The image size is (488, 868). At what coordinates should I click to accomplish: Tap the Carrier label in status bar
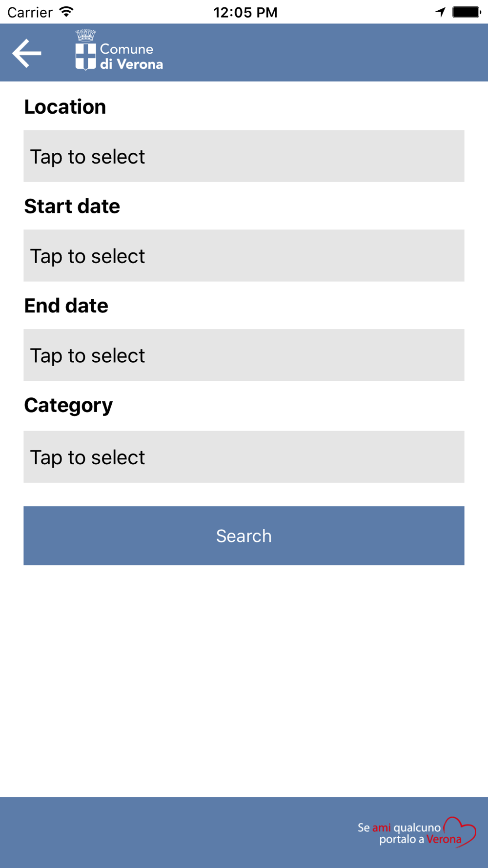pos(30,12)
